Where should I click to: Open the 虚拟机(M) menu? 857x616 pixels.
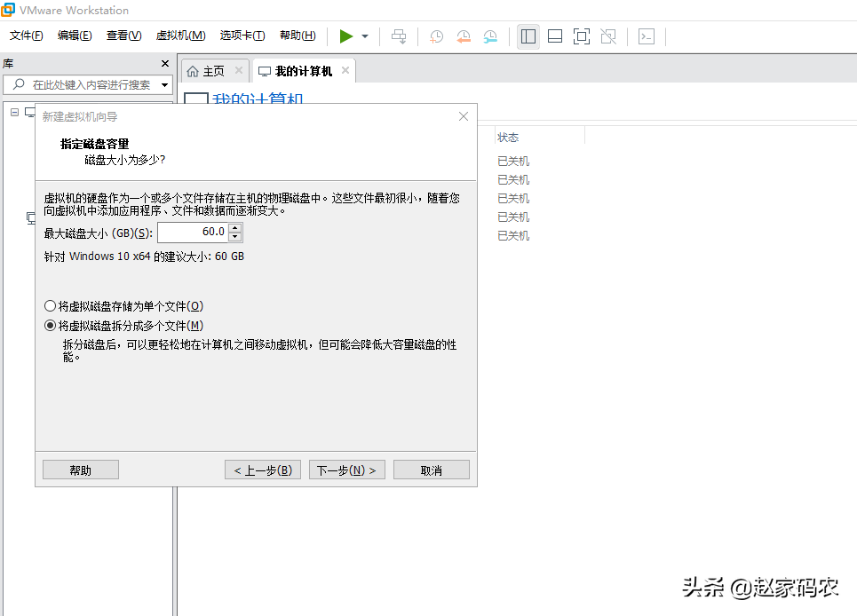(181, 36)
